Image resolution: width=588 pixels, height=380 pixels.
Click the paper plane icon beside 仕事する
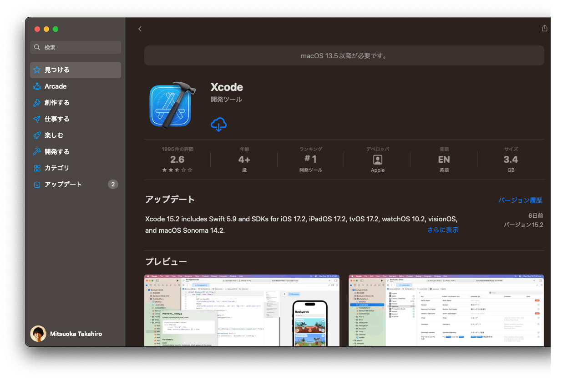pyautogui.click(x=37, y=119)
